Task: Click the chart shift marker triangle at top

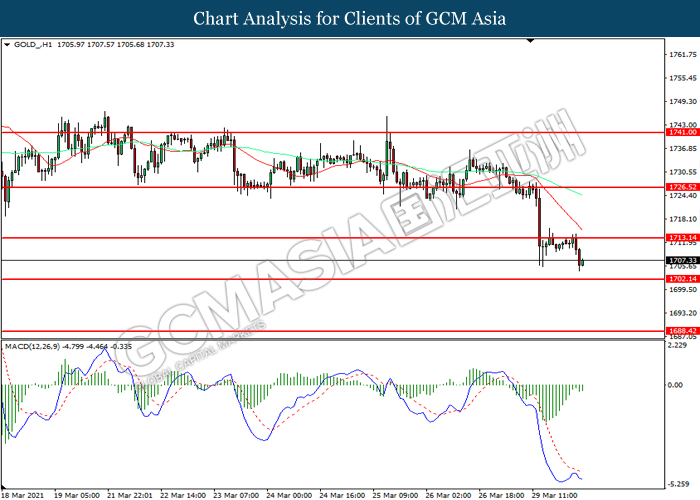Action: 530,41
